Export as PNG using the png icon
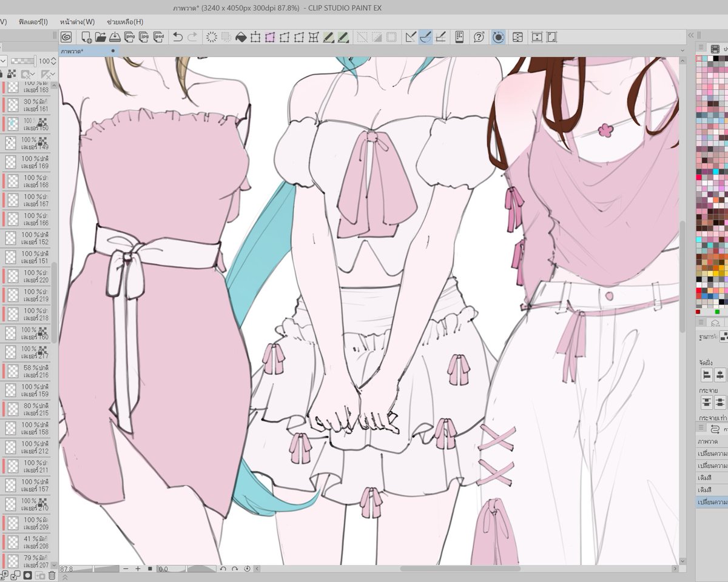 click(x=130, y=37)
